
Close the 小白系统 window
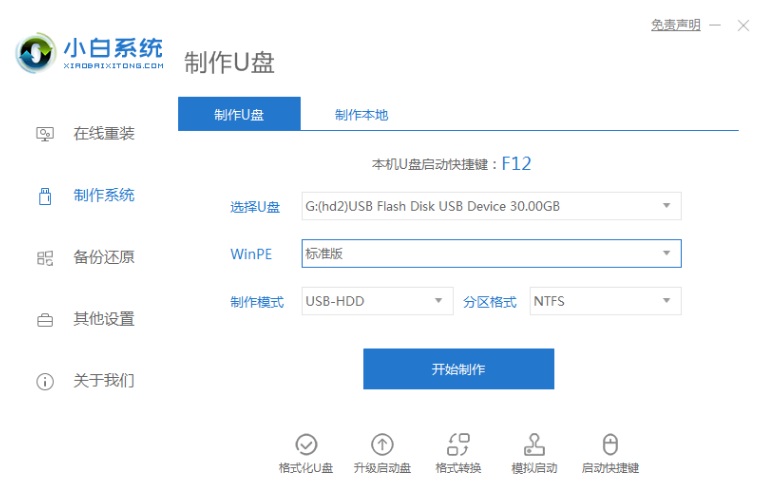tap(743, 25)
